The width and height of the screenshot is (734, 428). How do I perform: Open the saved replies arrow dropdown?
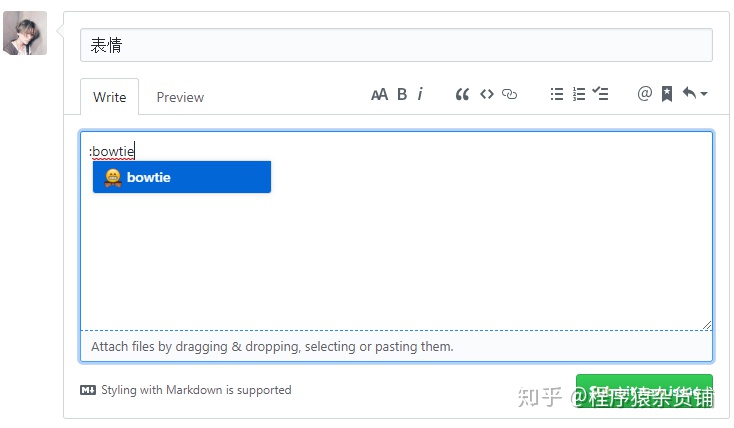(x=695, y=94)
